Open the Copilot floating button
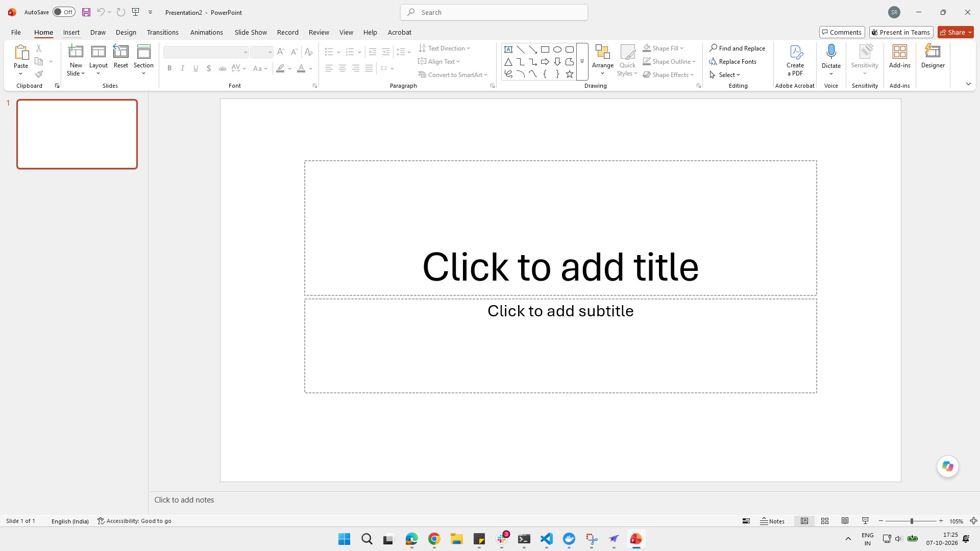980x551 pixels. (x=948, y=466)
